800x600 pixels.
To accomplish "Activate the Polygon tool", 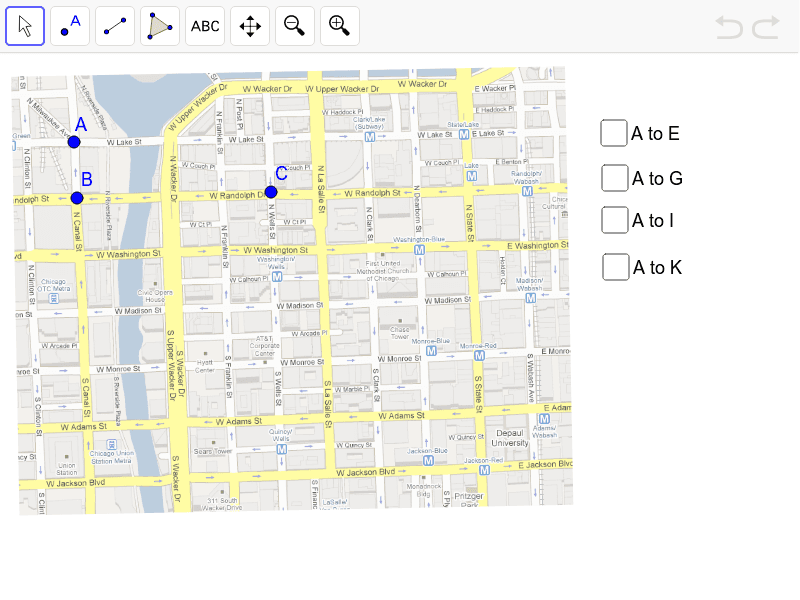I will (x=160, y=26).
